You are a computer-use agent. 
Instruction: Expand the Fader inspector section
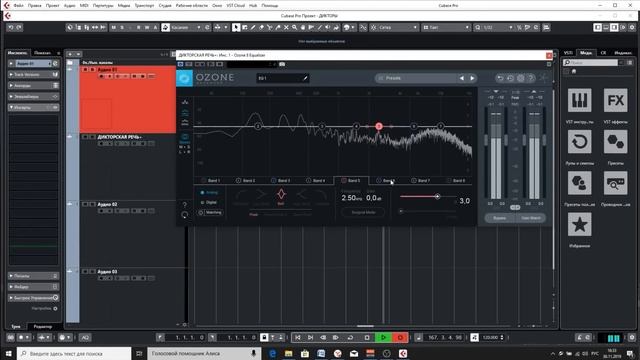coord(33,287)
